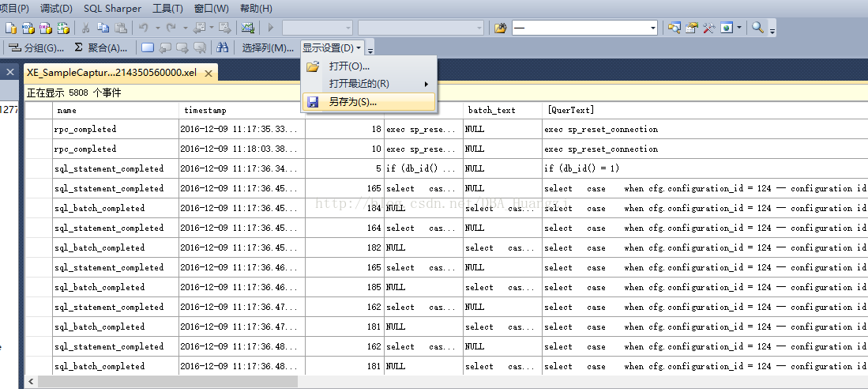The height and width of the screenshot is (389, 868).
Task: Open the Toolbox wrench icon
Action: click(708, 28)
